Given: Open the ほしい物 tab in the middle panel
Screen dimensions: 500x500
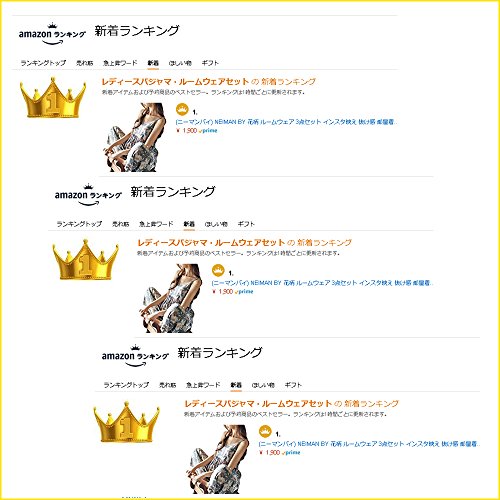Looking at the screenshot, I should tap(216, 224).
